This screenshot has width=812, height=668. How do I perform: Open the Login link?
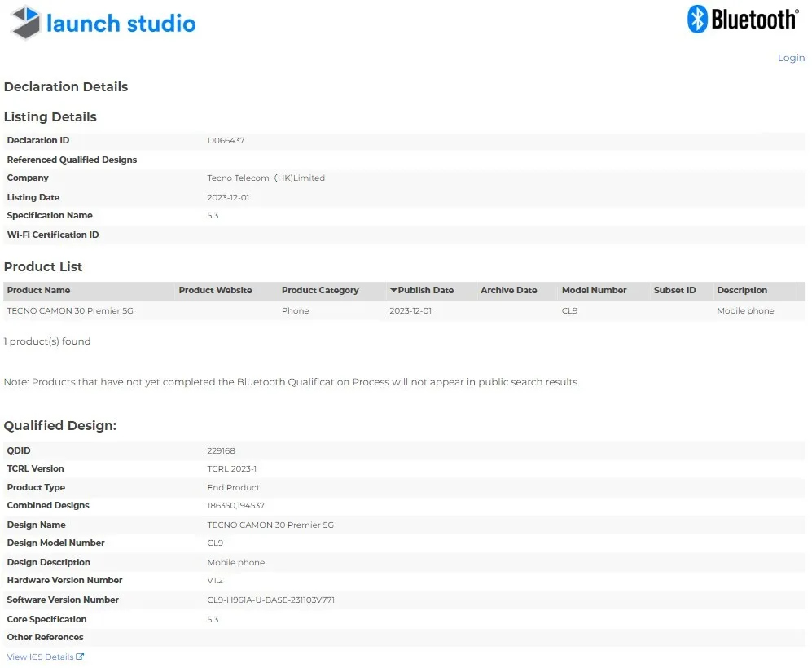[791, 58]
